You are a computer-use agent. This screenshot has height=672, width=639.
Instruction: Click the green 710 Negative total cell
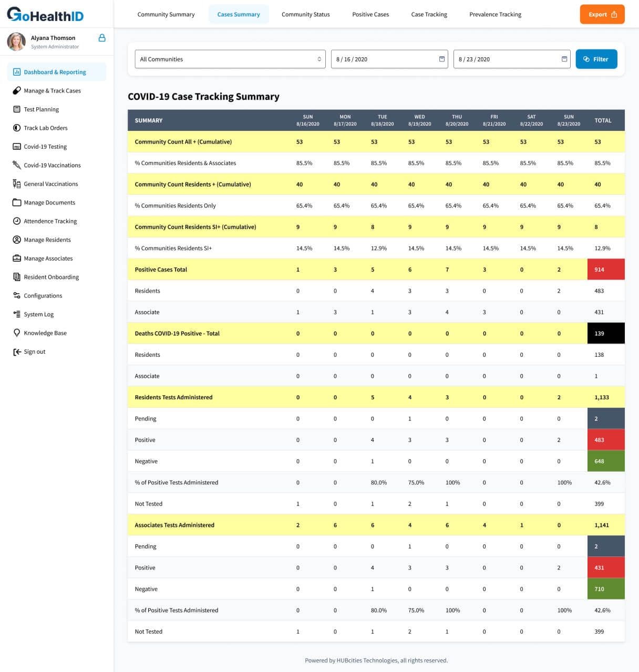[606, 588]
